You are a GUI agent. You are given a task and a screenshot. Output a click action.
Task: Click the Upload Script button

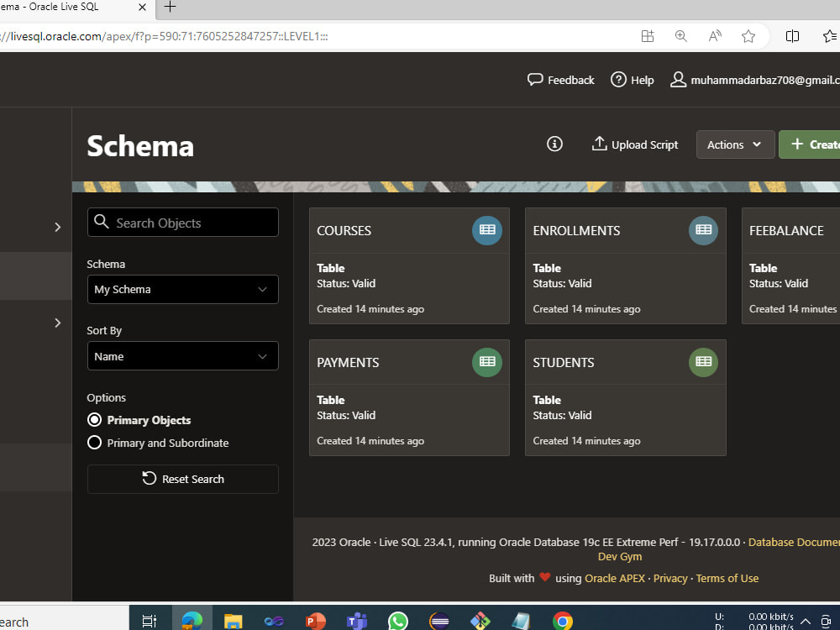tap(635, 144)
